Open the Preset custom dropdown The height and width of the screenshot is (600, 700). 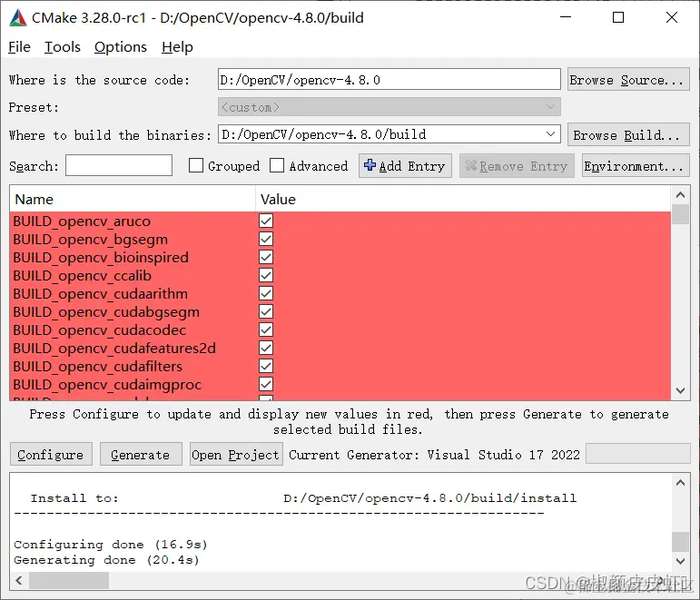tap(389, 107)
